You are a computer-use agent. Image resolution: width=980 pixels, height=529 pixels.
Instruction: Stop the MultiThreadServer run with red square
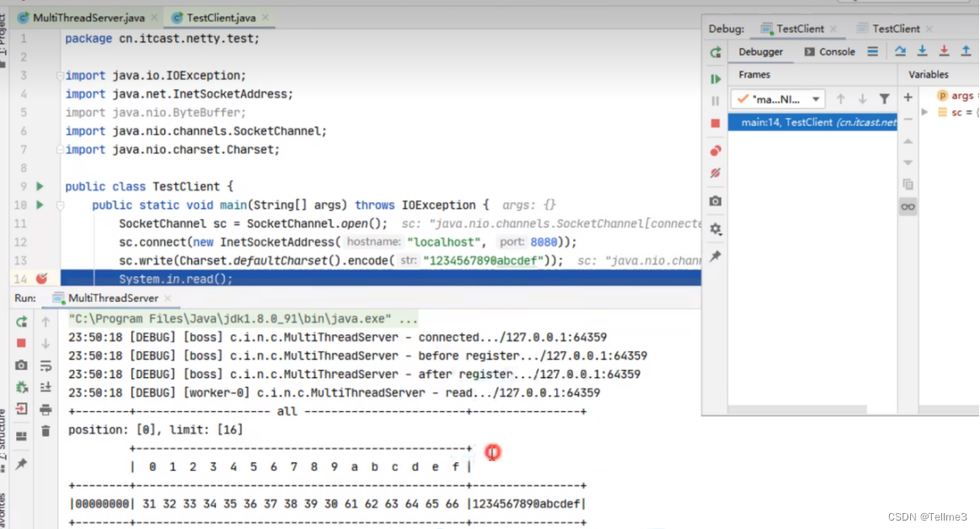22,342
